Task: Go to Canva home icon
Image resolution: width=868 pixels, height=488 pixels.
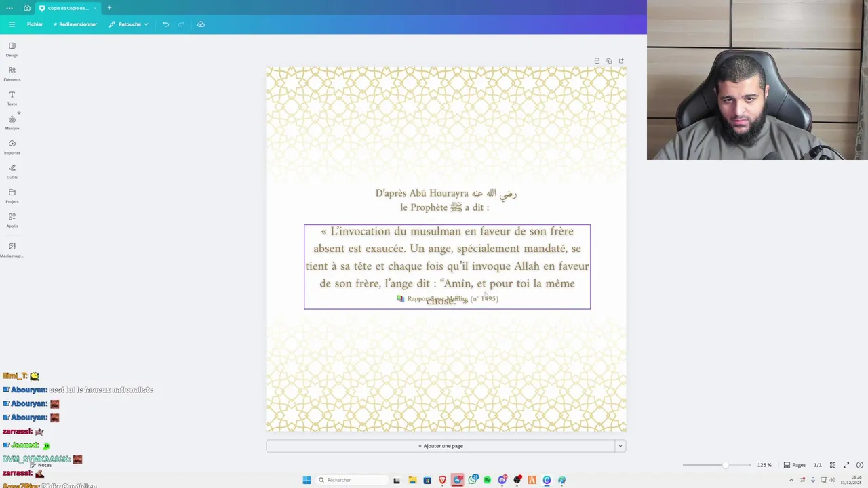Action: (26, 8)
